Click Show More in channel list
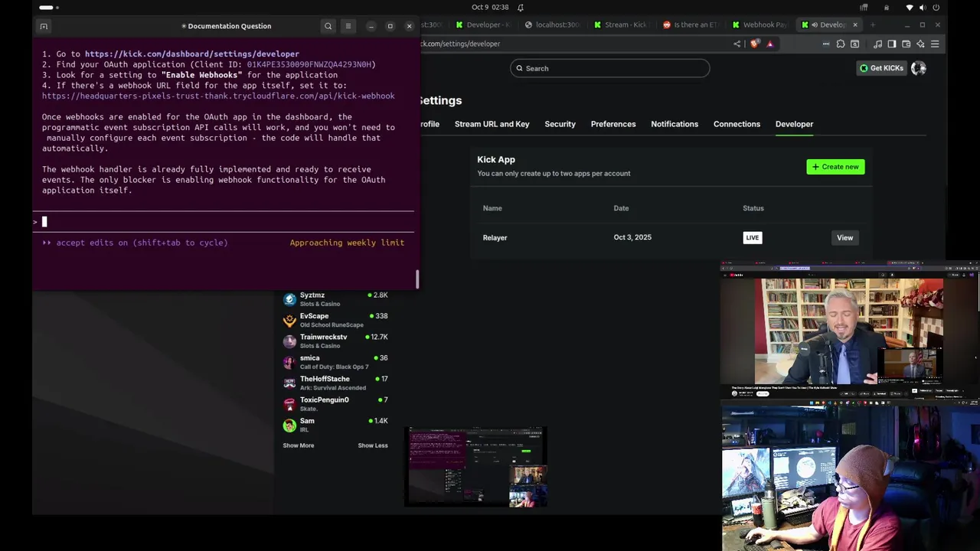Image resolution: width=980 pixels, height=551 pixels. 299,445
